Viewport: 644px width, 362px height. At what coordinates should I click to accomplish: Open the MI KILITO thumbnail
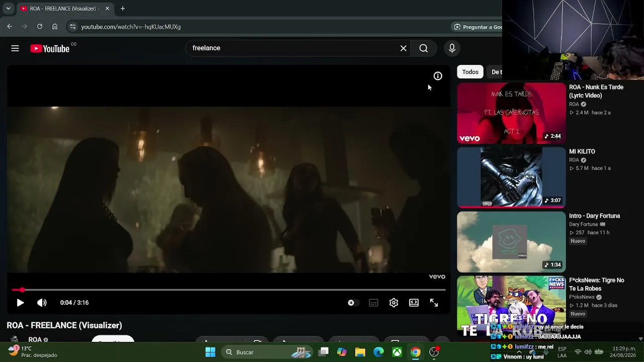[511, 177]
